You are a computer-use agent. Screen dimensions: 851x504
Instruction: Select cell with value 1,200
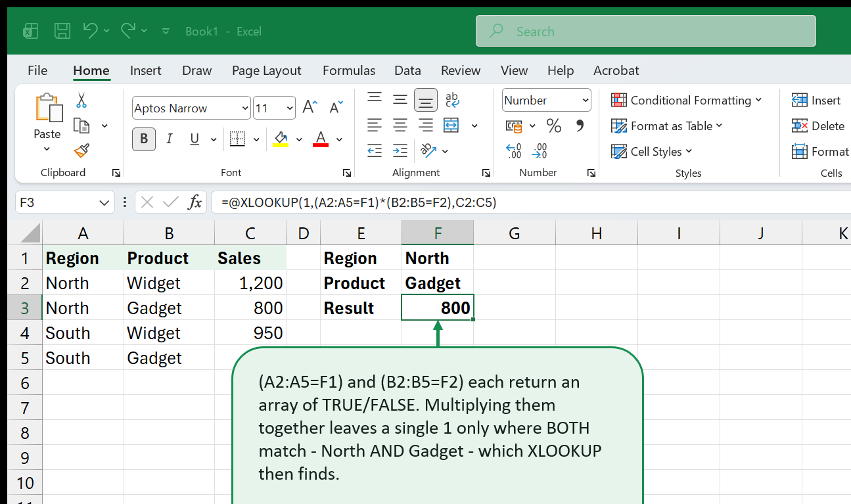250,283
